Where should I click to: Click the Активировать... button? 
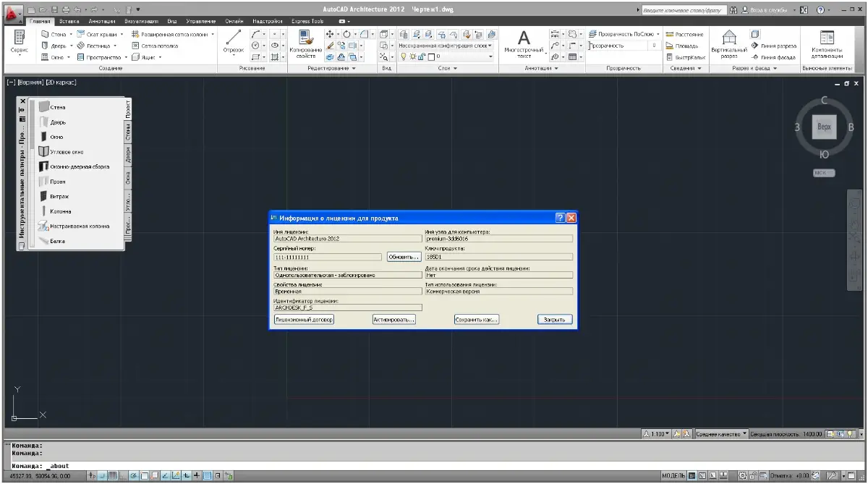[394, 319]
